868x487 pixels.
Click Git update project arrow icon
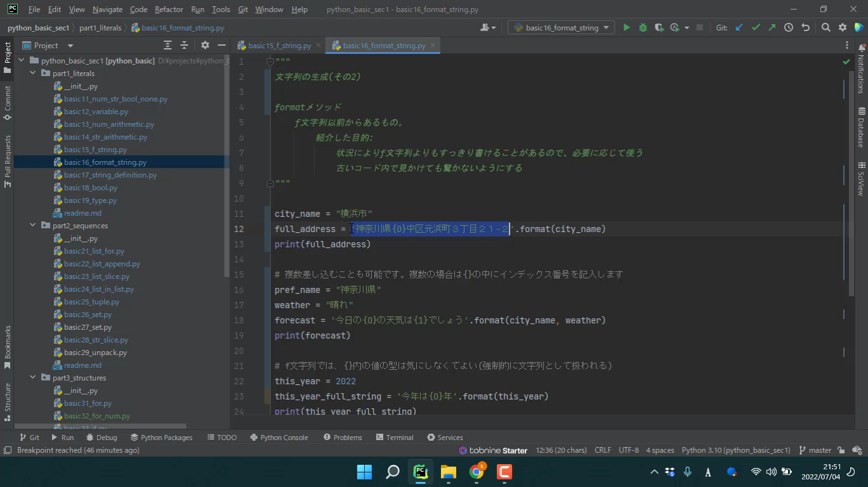click(x=739, y=27)
